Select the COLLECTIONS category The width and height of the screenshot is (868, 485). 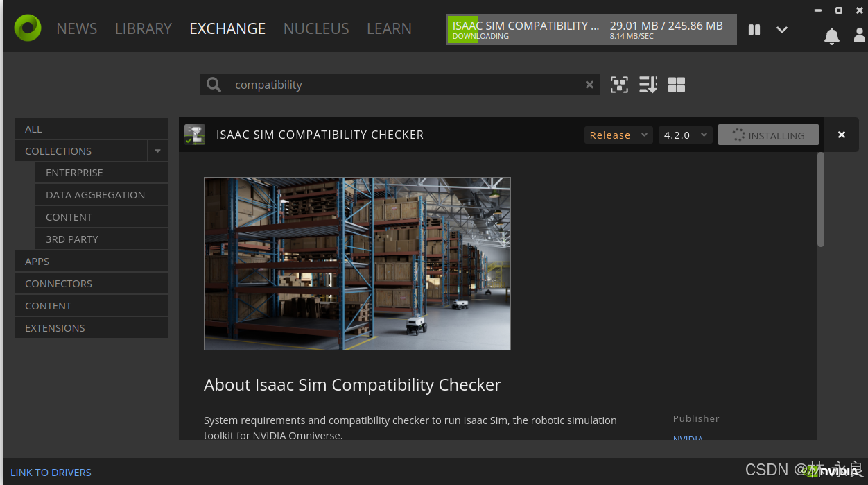tap(80, 151)
